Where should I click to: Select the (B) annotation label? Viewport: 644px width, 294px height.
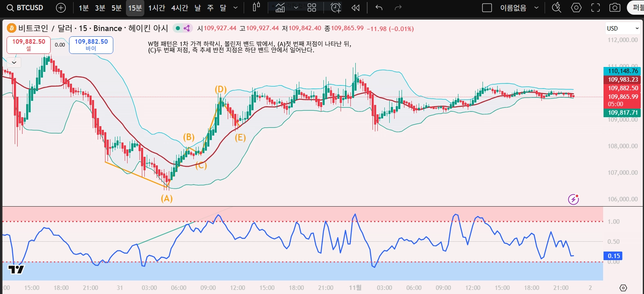coord(188,137)
